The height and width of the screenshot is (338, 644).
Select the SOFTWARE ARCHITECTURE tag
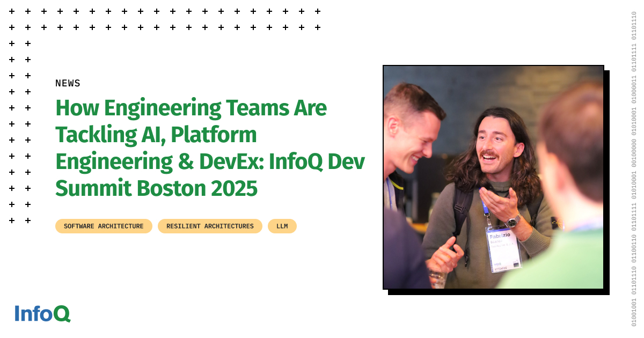[104, 226]
